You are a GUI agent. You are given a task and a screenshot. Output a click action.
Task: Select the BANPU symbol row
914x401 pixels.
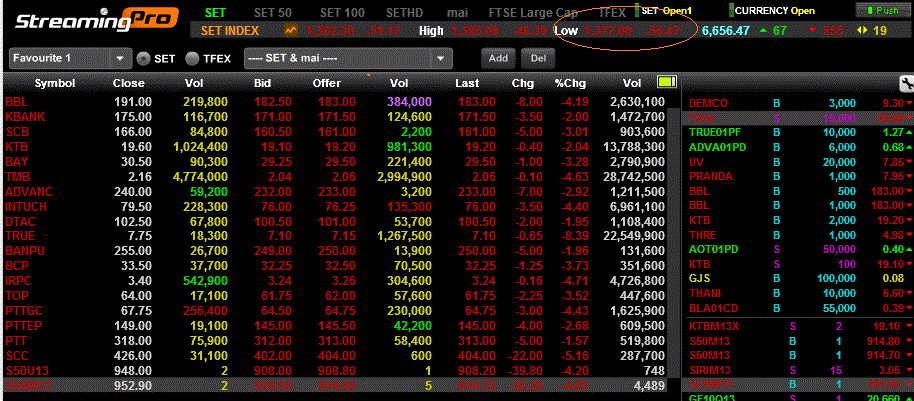pos(335,251)
